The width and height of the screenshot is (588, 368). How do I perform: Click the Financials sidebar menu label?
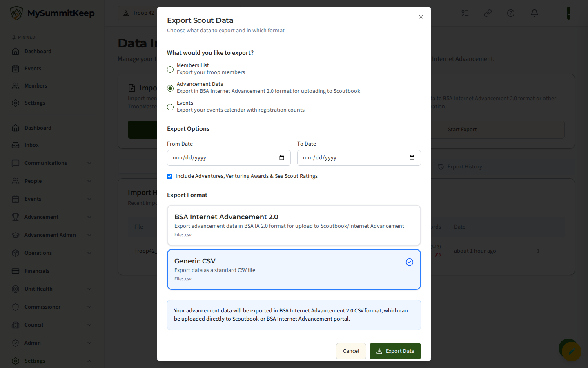point(37,271)
